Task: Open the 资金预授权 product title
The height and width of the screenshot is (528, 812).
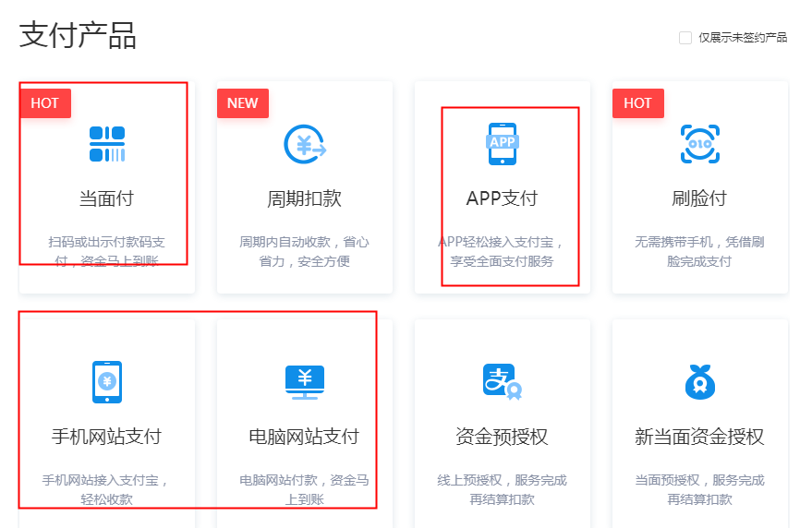Action: coord(503,437)
